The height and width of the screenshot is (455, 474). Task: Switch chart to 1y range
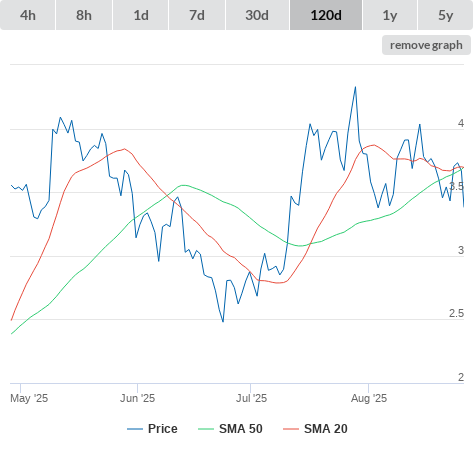coord(390,15)
